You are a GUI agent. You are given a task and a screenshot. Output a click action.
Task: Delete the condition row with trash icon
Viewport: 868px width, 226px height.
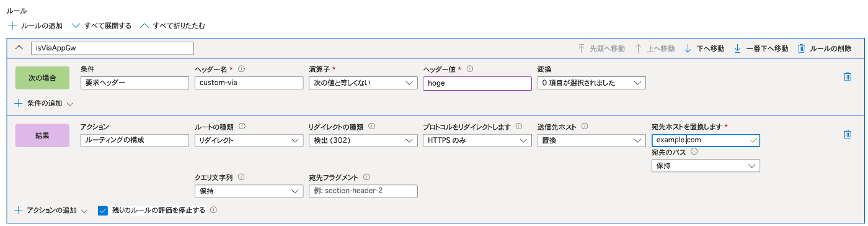[x=847, y=77]
